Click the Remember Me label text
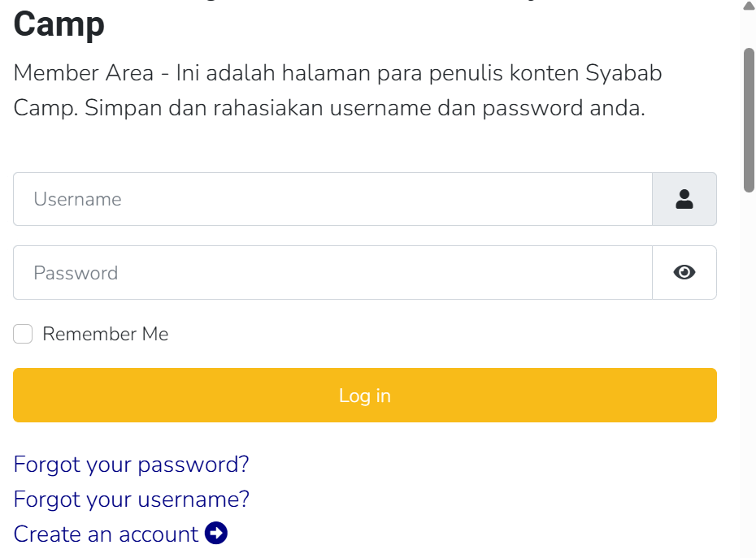 (x=106, y=334)
